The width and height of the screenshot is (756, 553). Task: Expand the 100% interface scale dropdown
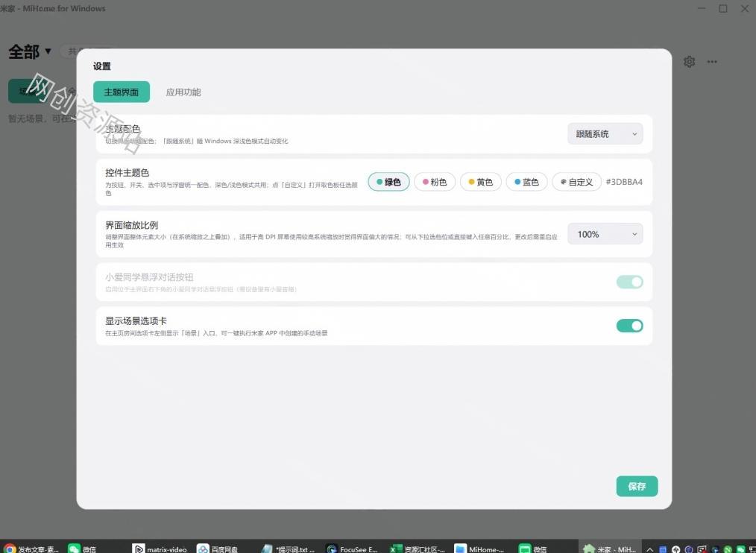605,234
